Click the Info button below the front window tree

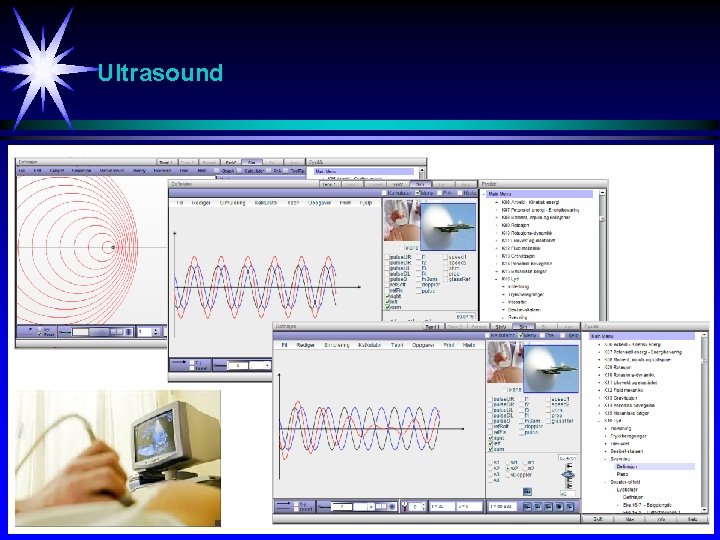662,519
